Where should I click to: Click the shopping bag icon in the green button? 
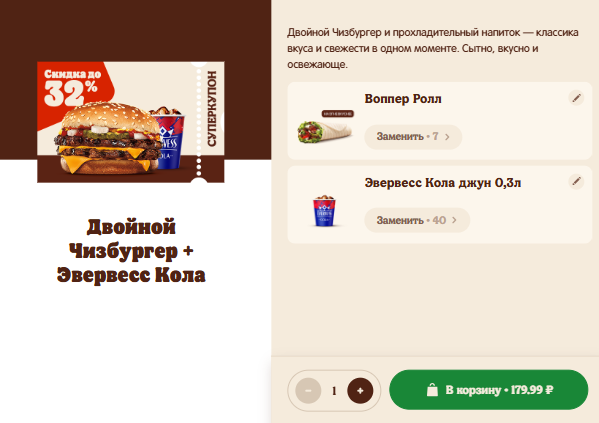point(432,389)
